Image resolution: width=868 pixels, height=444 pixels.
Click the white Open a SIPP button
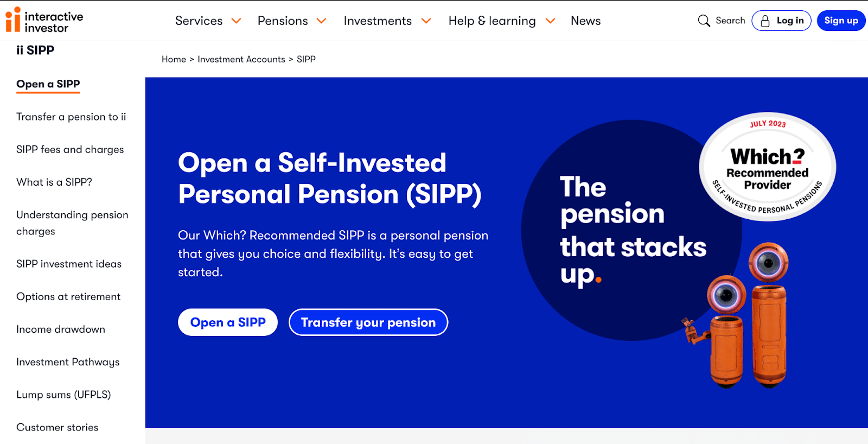coord(228,322)
